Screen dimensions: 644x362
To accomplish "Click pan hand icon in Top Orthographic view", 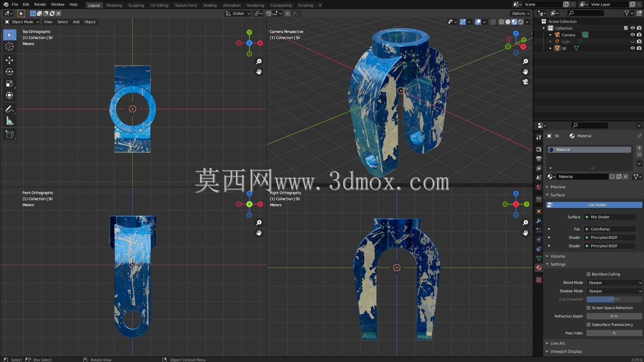I will click(259, 72).
